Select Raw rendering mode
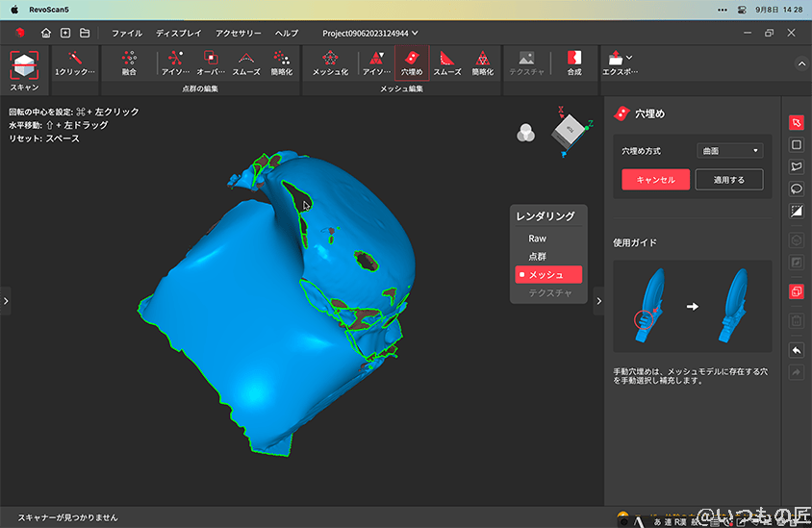The width and height of the screenshot is (812, 528). 537,239
